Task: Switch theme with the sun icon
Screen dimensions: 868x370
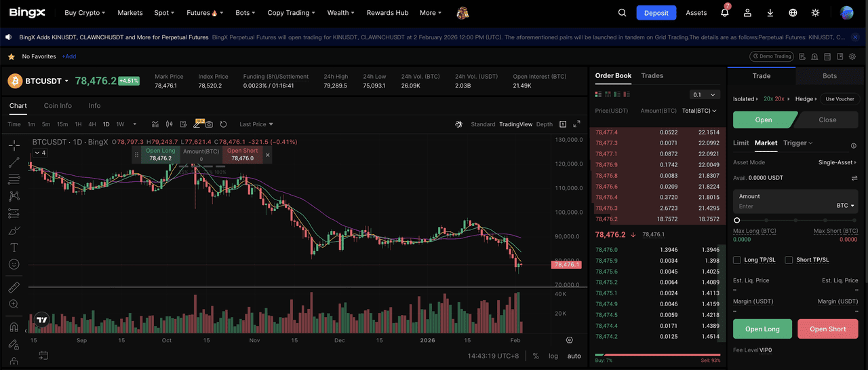Action: (815, 13)
